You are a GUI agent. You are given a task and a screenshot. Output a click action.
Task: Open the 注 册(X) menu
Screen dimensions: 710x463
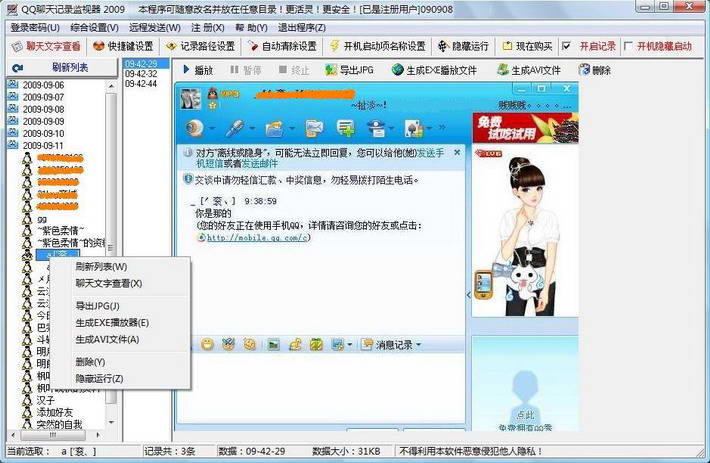click(x=207, y=28)
